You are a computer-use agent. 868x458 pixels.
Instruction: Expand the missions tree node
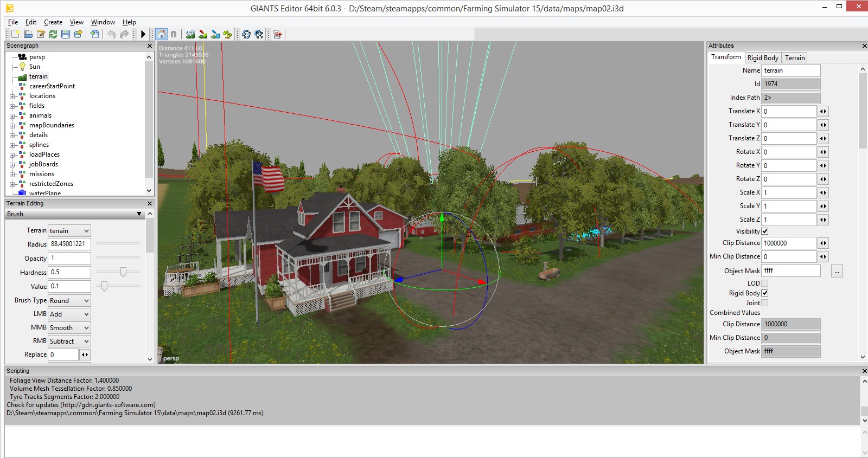[12, 175]
